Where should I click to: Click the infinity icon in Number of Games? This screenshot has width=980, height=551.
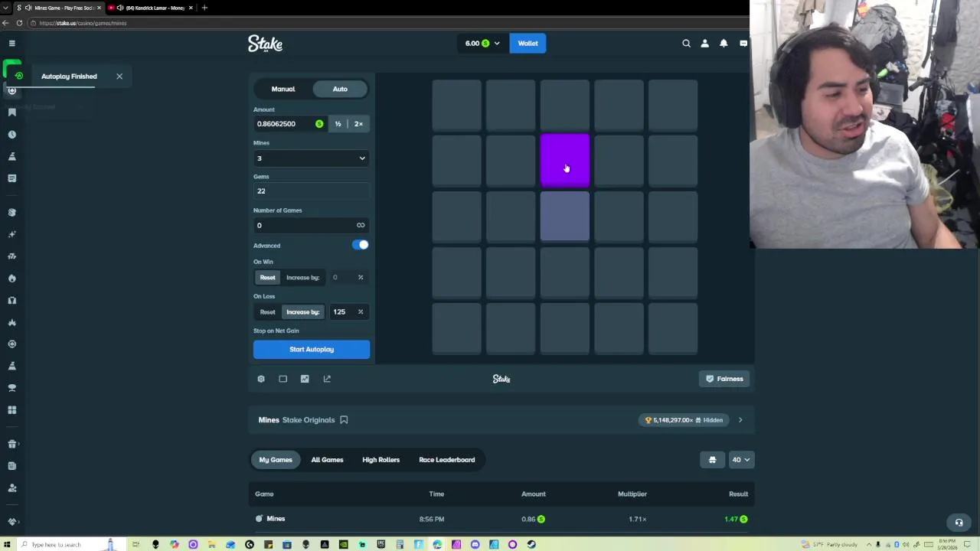click(x=361, y=225)
